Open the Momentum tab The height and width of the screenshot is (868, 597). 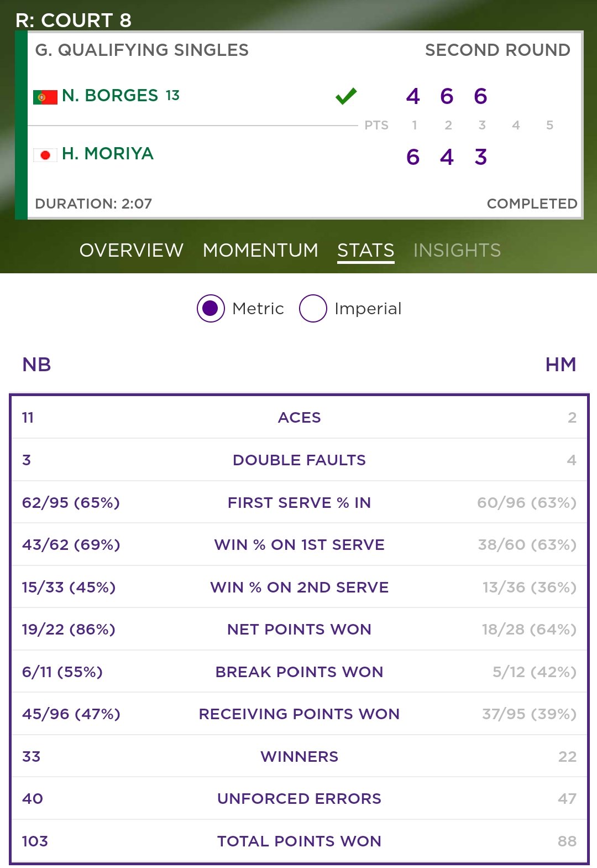click(260, 250)
